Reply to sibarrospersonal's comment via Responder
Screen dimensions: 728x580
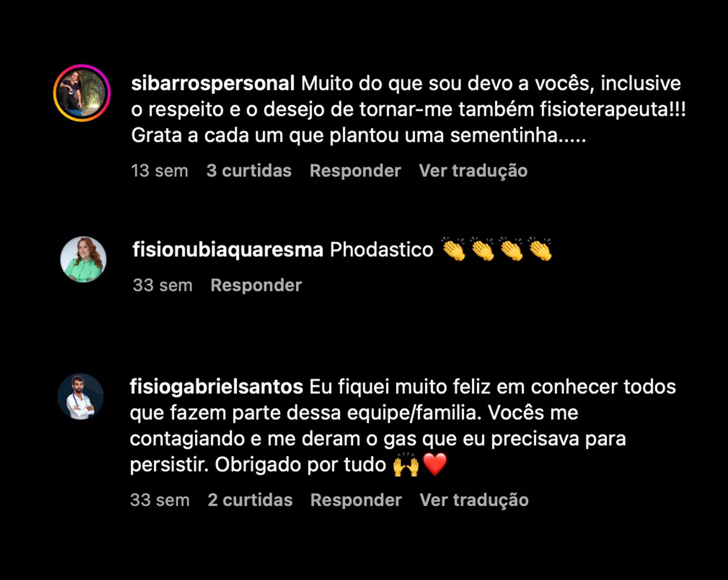pyautogui.click(x=355, y=170)
